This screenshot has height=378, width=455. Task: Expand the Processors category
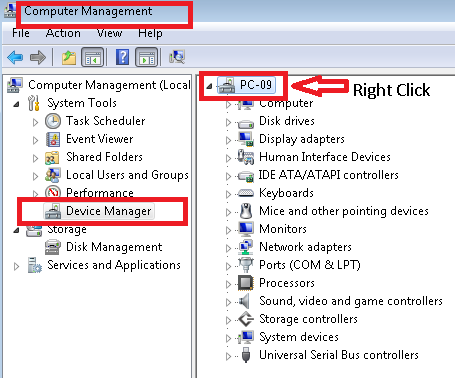[x=228, y=284]
